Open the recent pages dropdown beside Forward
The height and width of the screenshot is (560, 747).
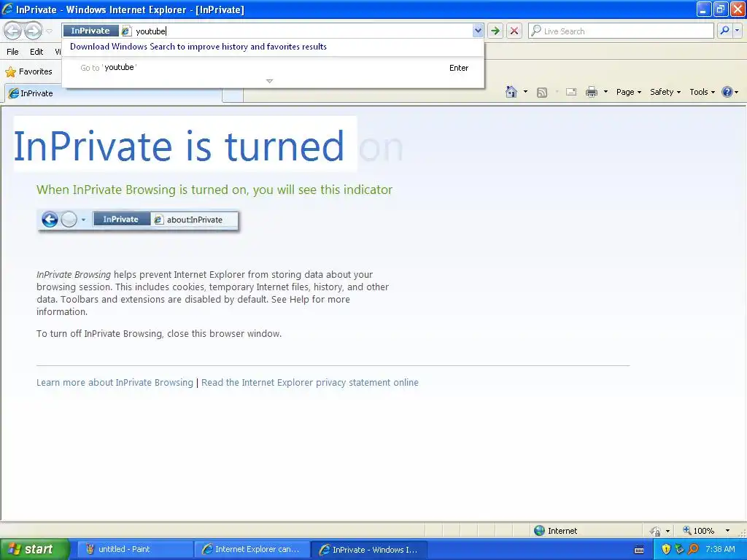[49, 31]
